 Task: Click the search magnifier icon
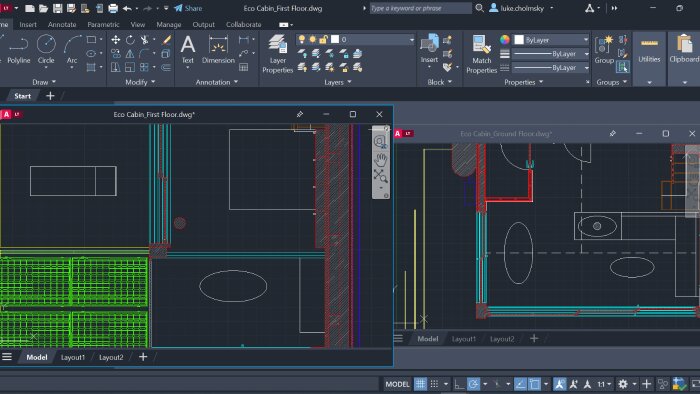pos(479,8)
